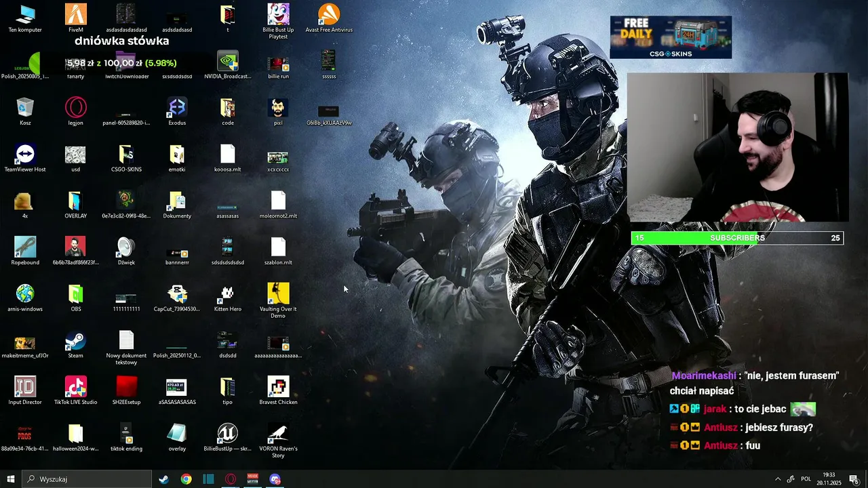Focus the Wyszukaj search box
Viewport: 868px width, 488px height.
[x=87, y=479]
